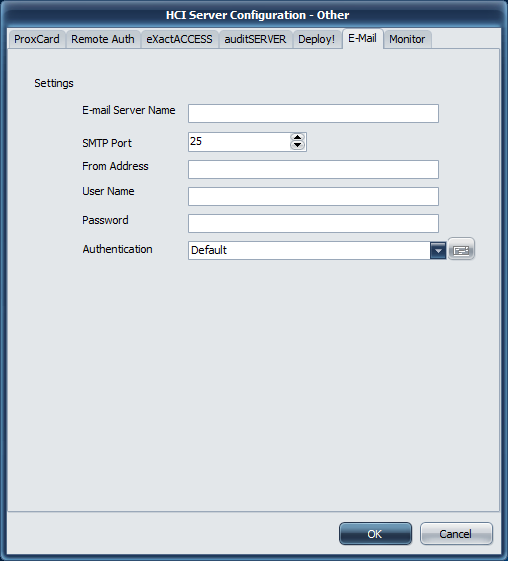Confirm with the OK button

(375, 534)
